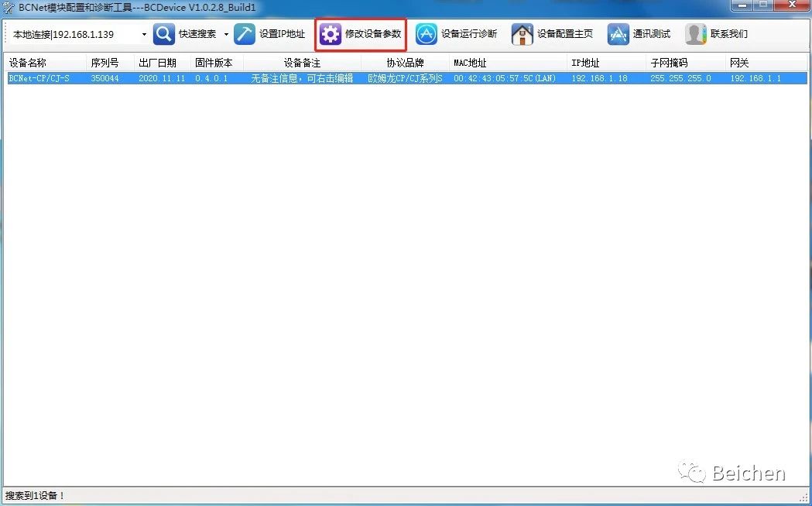Click firmware version 0.4.0.1
Image resolution: width=812 pixels, height=506 pixels.
(211, 79)
